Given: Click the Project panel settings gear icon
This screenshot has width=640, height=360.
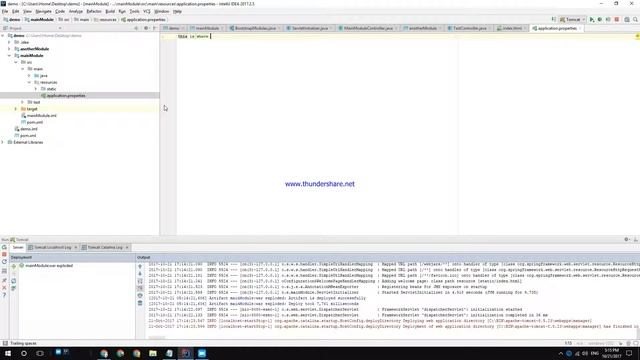Looking at the screenshot, I should pyautogui.click(x=146, y=28).
